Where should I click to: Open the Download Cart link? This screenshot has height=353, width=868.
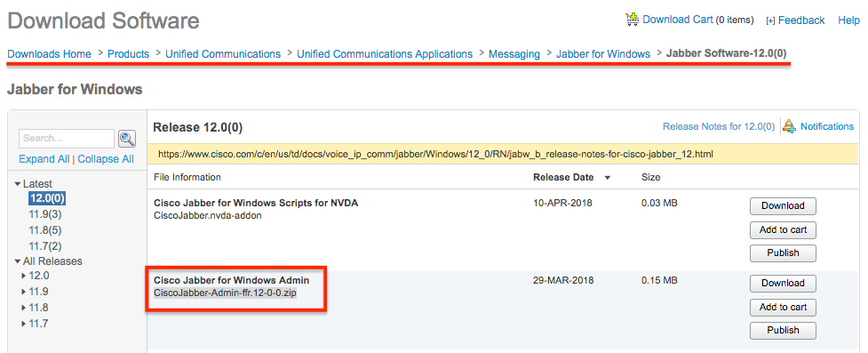pos(678,20)
